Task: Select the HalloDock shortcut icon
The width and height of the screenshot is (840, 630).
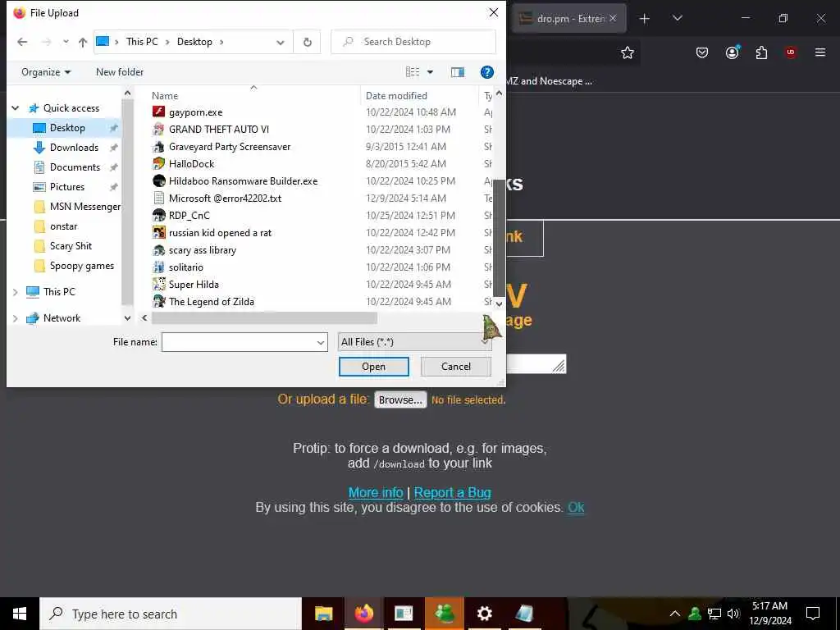Action: coord(158,163)
